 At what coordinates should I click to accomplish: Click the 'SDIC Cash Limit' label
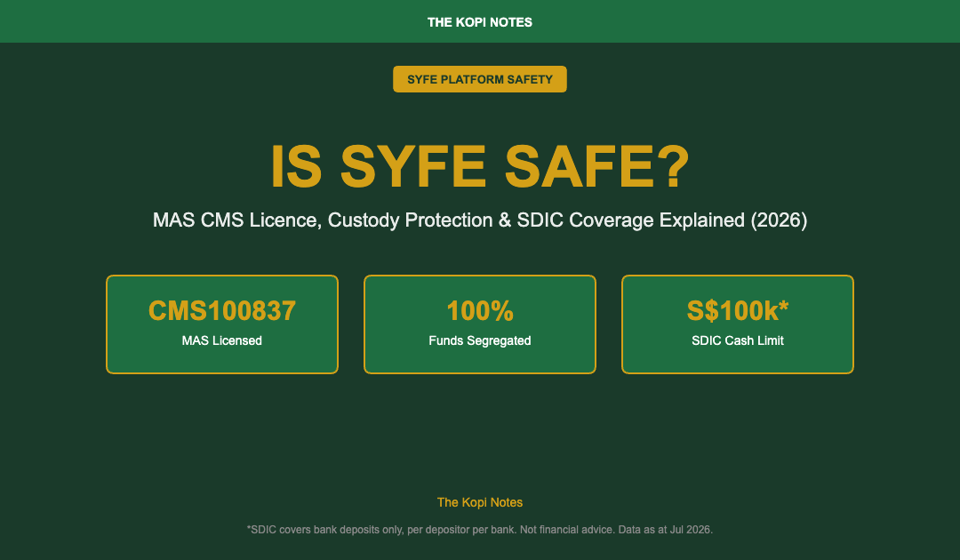pyautogui.click(x=738, y=340)
